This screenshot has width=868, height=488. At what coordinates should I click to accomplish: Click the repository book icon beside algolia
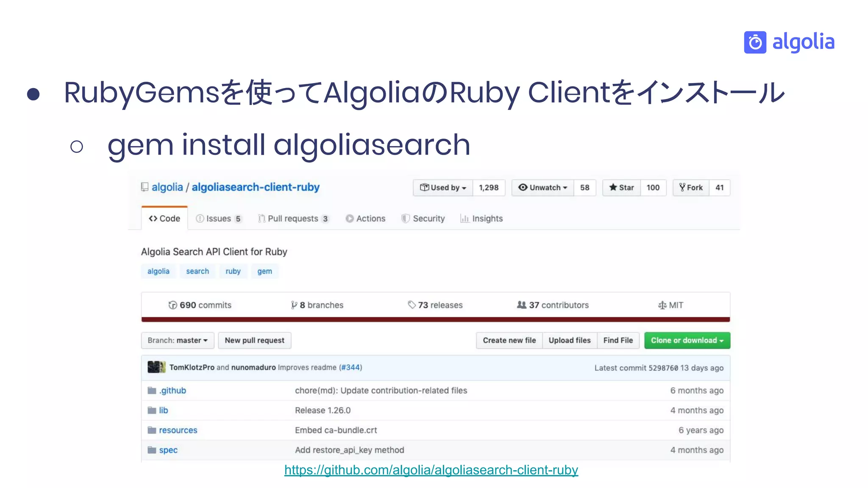145,187
